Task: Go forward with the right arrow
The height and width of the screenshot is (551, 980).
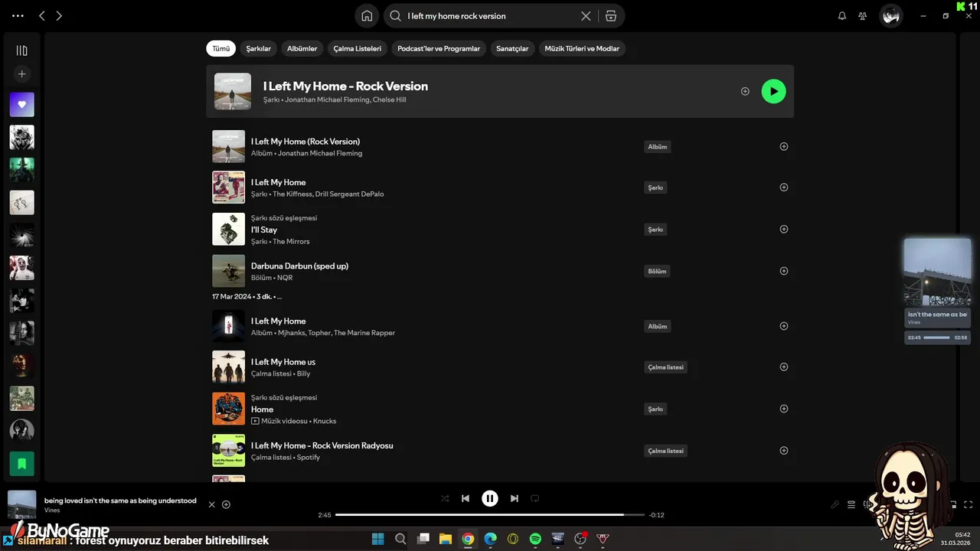Action: 59,15
